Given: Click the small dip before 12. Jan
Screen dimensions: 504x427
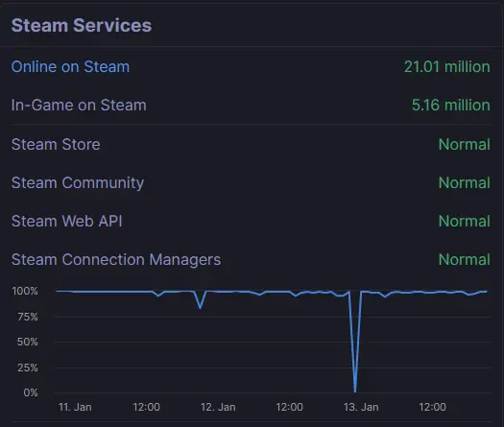Looking at the screenshot, I should point(201,307).
